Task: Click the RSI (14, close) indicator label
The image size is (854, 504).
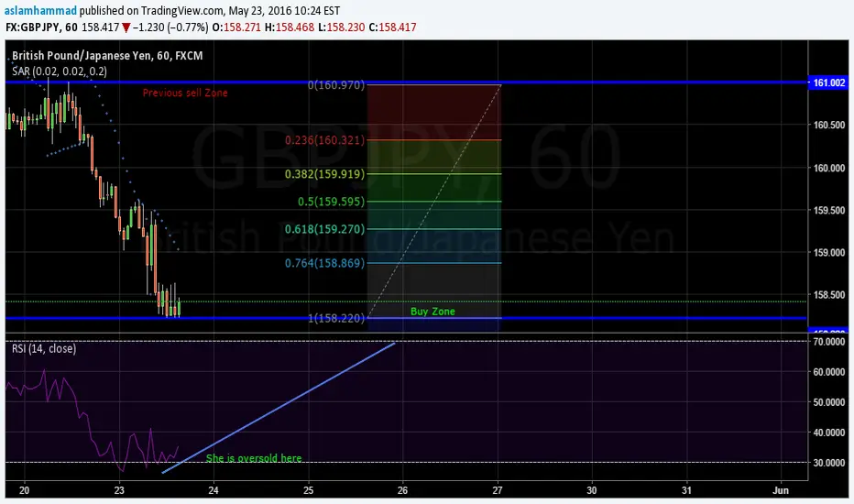Action: [44, 349]
